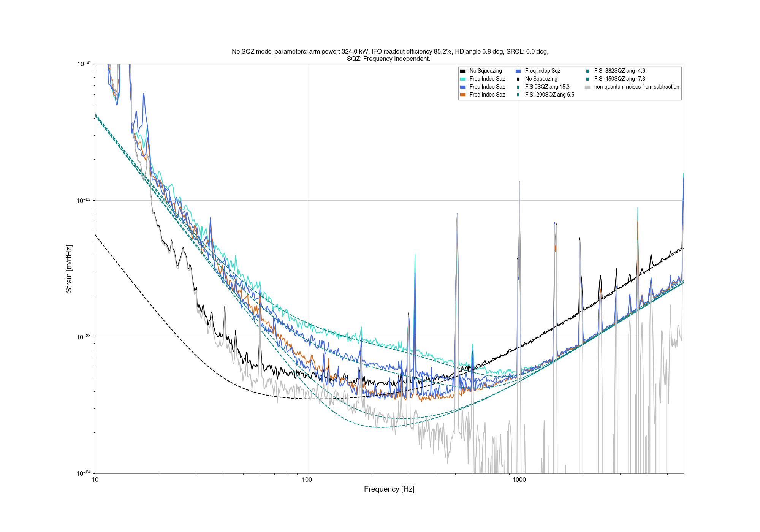760x532 pixels.
Task: Click the Strain [m/rtHz] axis label
Action: click(x=69, y=269)
